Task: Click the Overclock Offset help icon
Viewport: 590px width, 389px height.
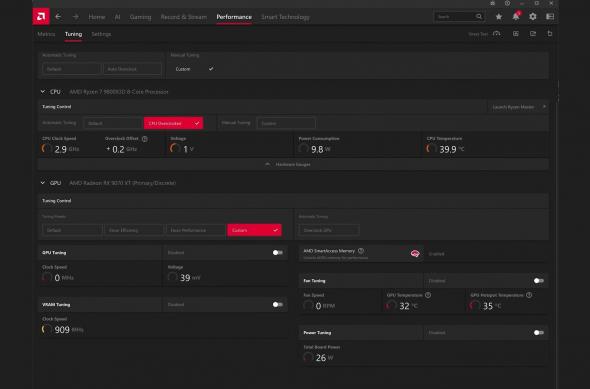Action: pyautogui.click(x=144, y=139)
